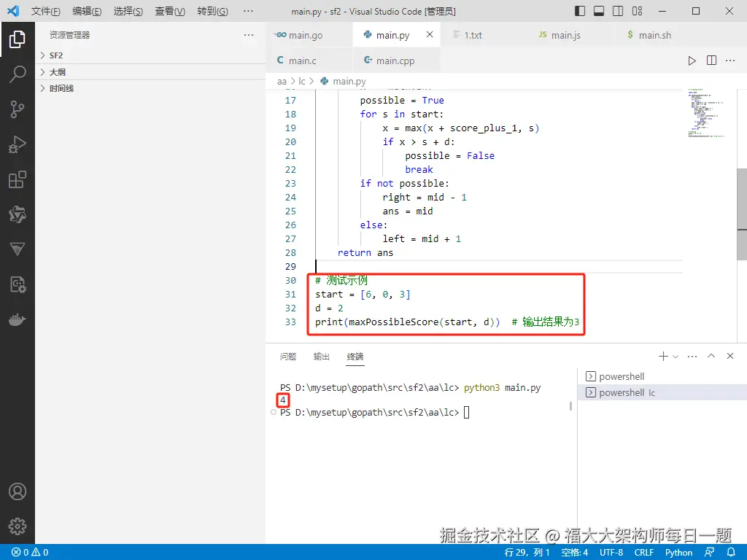Screen dimensions: 747x560
Task: Click the terminal scrollbar thumb
Action: click(x=570, y=406)
